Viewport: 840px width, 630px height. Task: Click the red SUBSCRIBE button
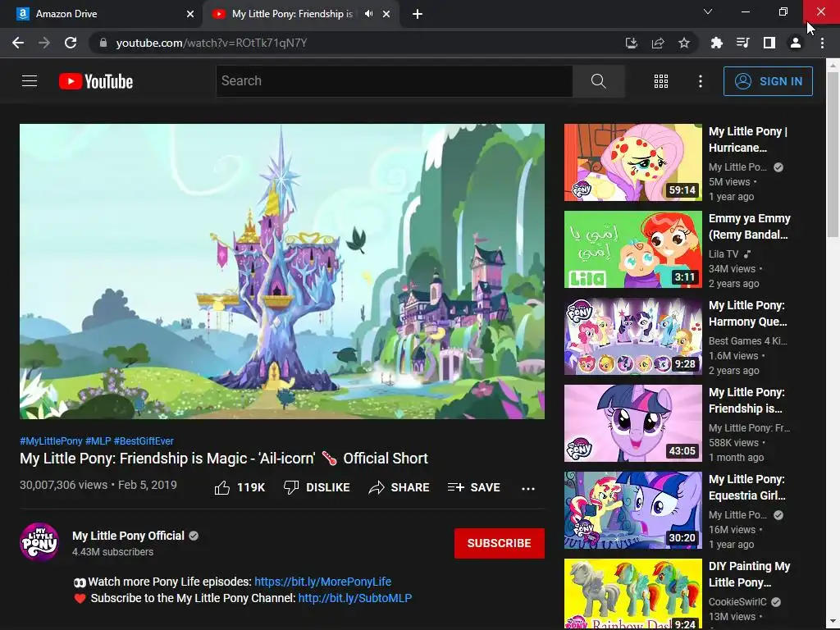coord(500,543)
